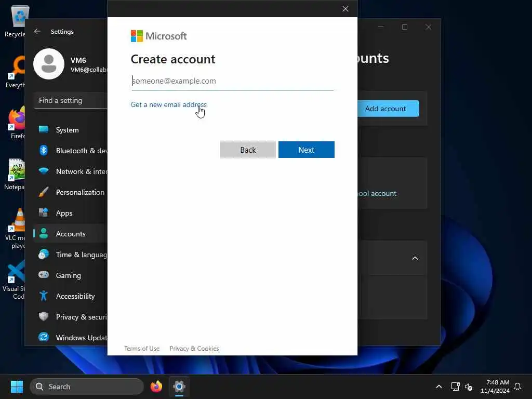Collapse the section chevron in Settings window
The height and width of the screenshot is (399, 532).
[x=415, y=258]
